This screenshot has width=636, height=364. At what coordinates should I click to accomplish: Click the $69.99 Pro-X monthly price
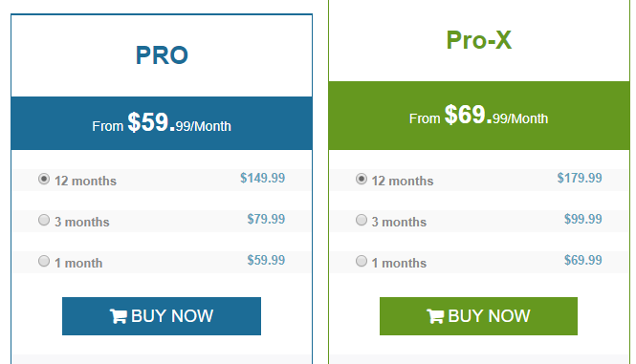pyautogui.click(x=583, y=260)
